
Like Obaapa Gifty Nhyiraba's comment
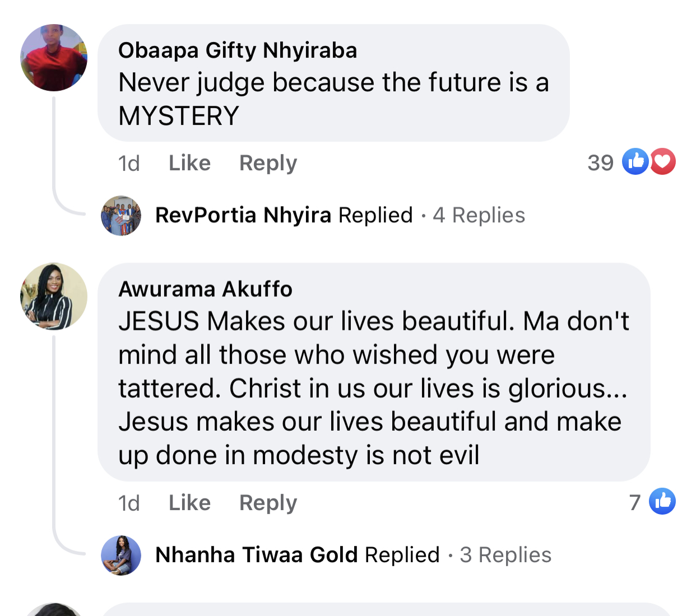(189, 163)
